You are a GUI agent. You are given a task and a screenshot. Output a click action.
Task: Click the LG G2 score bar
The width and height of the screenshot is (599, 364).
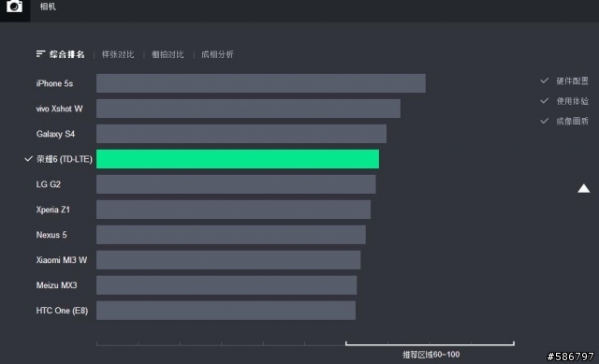coord(236,184)
